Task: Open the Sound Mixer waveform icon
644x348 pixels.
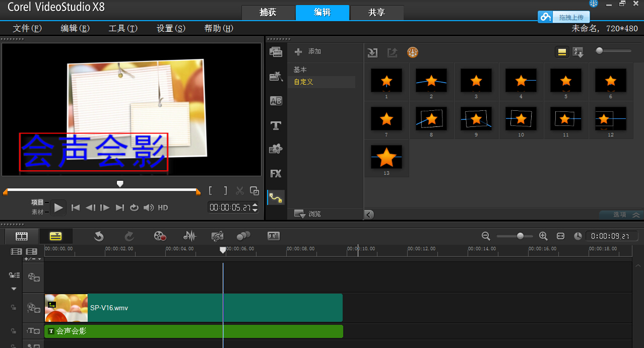Action: click(x=189, y=236)
